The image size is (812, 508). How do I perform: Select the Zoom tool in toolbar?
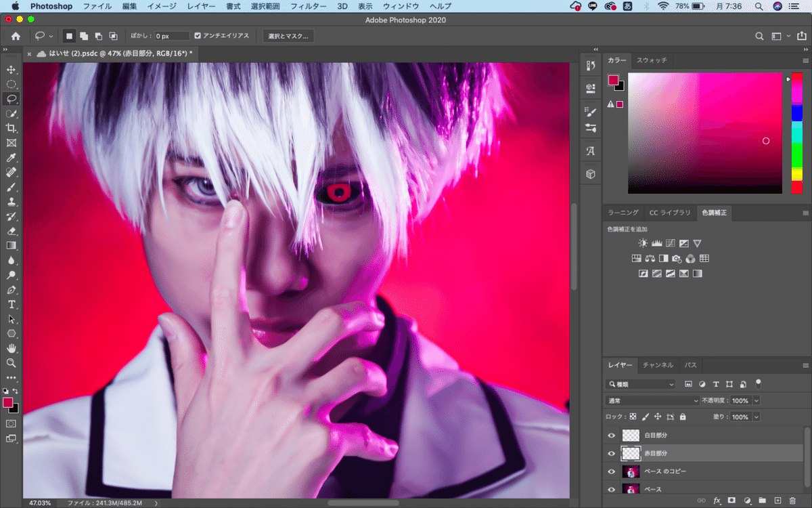pyautogui.click(x=12, y=363)
